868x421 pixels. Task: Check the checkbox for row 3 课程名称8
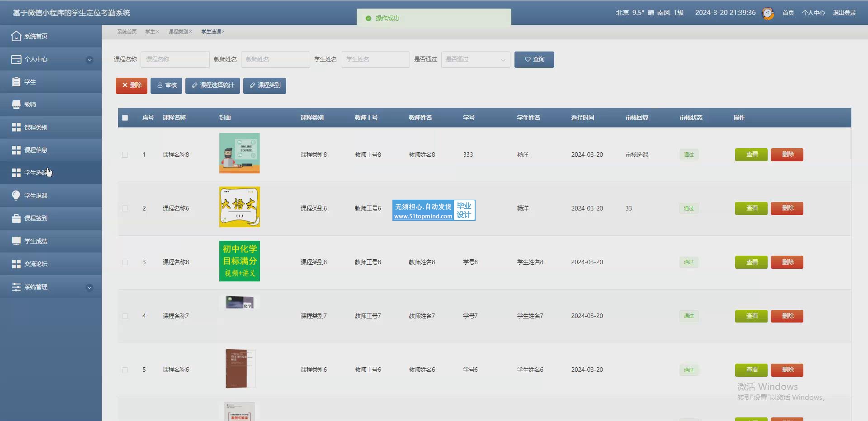pyautogui.click(x=125, y=262)
